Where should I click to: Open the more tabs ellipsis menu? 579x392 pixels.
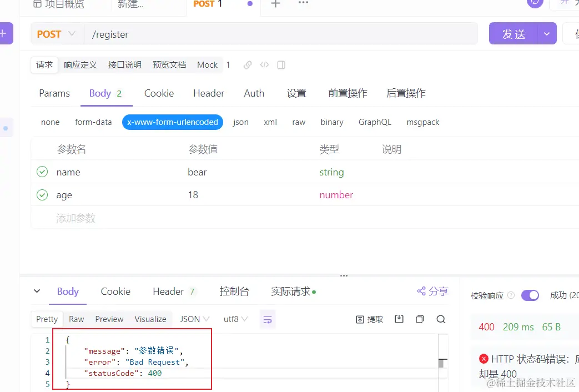[x=303, y=3]
